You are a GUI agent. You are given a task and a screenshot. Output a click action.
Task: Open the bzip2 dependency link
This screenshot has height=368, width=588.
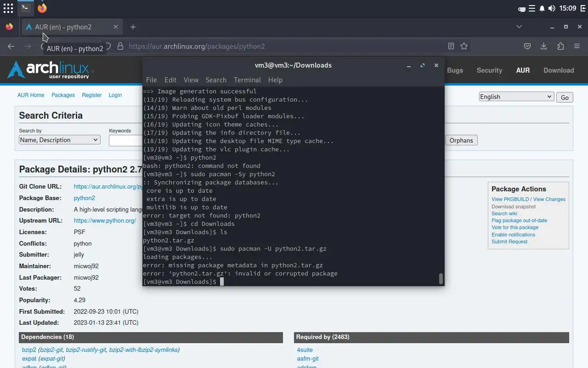29,350
